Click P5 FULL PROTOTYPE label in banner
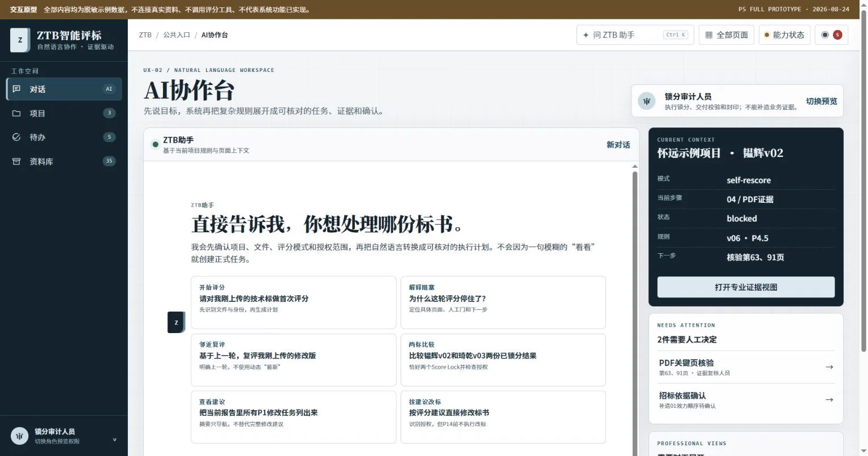 (770, 9)
